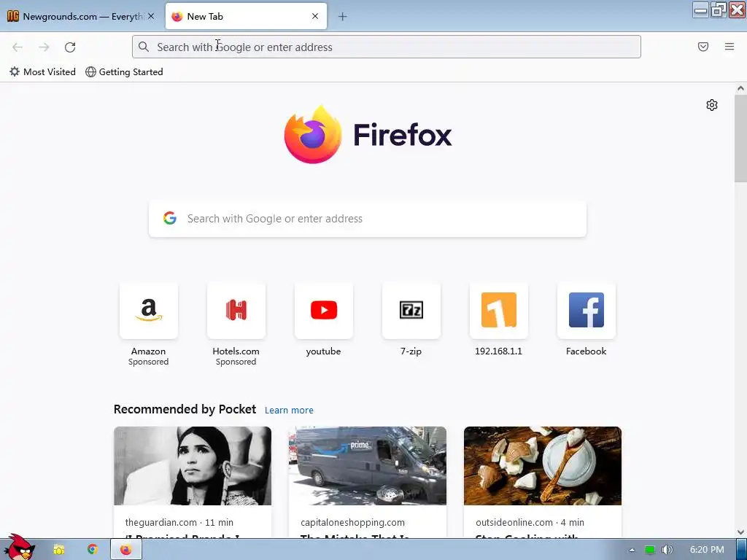
Task: Click the vertical scrollbar thumb
Action: coord(740,138)
